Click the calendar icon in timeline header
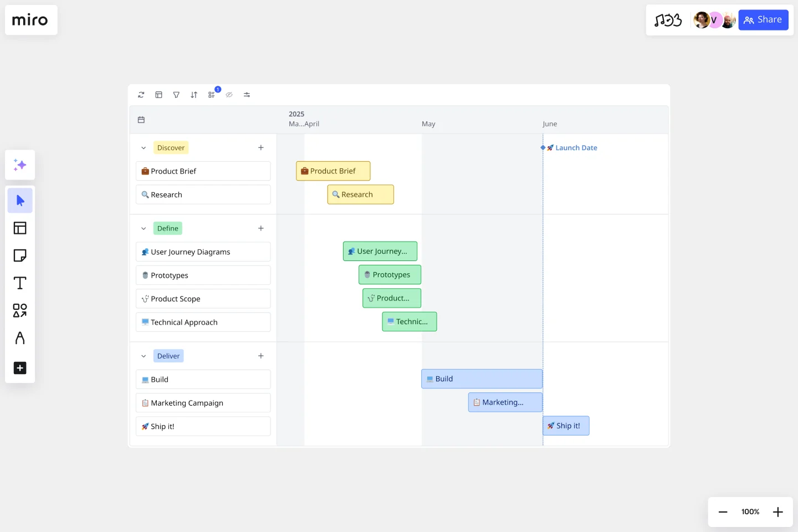 pyautogui.click(x=141, y=120)
